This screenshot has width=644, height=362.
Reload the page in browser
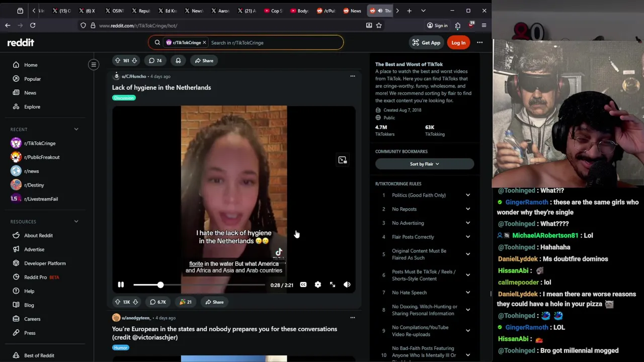[33, 25]
